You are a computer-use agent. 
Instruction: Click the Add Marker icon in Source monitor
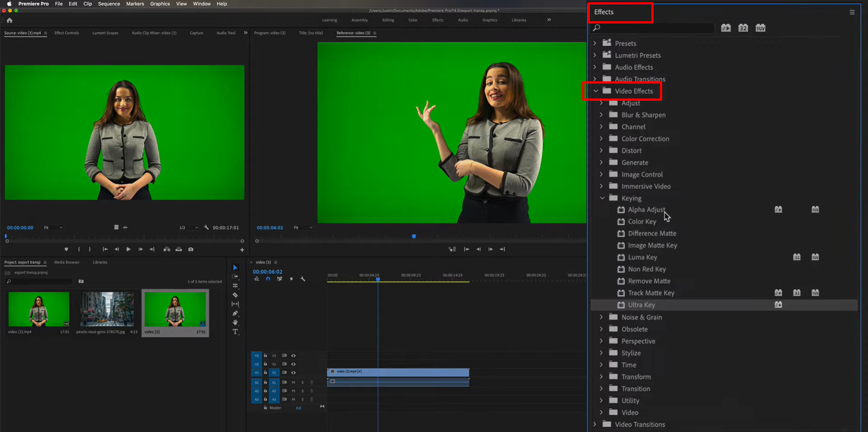(66, 249)
